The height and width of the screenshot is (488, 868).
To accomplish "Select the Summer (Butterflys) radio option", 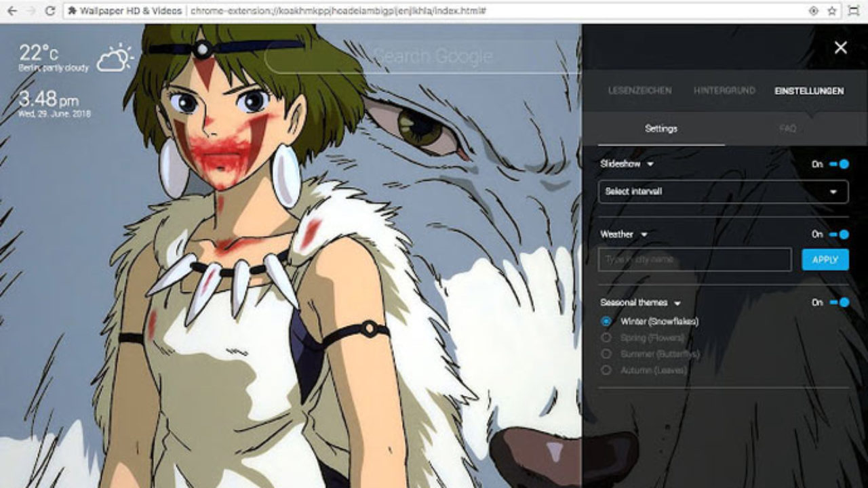I will point(606,354).
